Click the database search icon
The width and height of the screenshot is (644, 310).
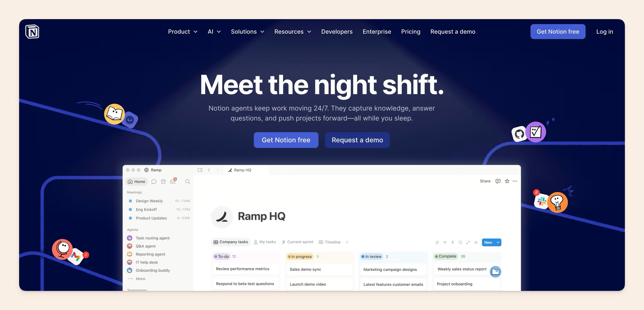(x=460, y=242)
